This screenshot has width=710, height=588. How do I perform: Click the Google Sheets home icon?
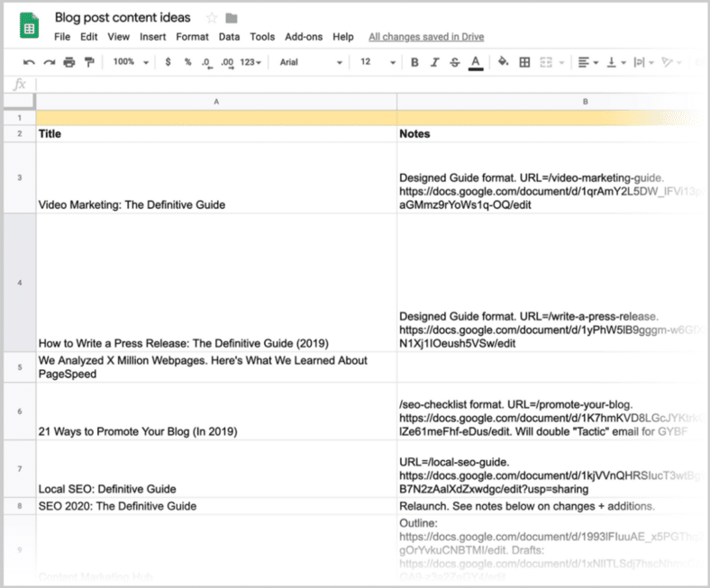[x=29, y=25]
